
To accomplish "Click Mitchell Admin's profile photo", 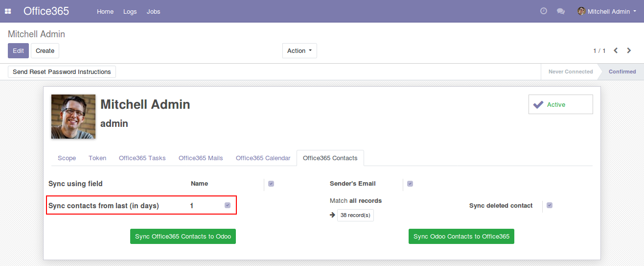I will pos(73,117).
